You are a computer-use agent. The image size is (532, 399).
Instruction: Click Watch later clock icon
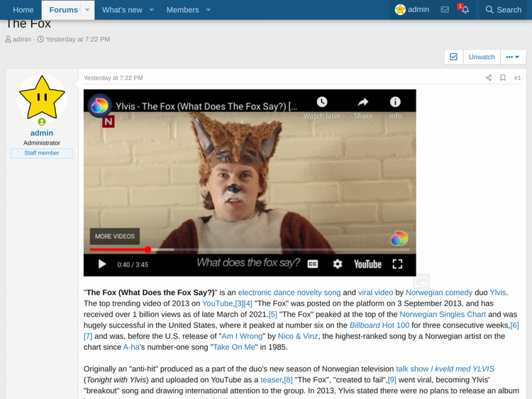click(x=322, y=102)
